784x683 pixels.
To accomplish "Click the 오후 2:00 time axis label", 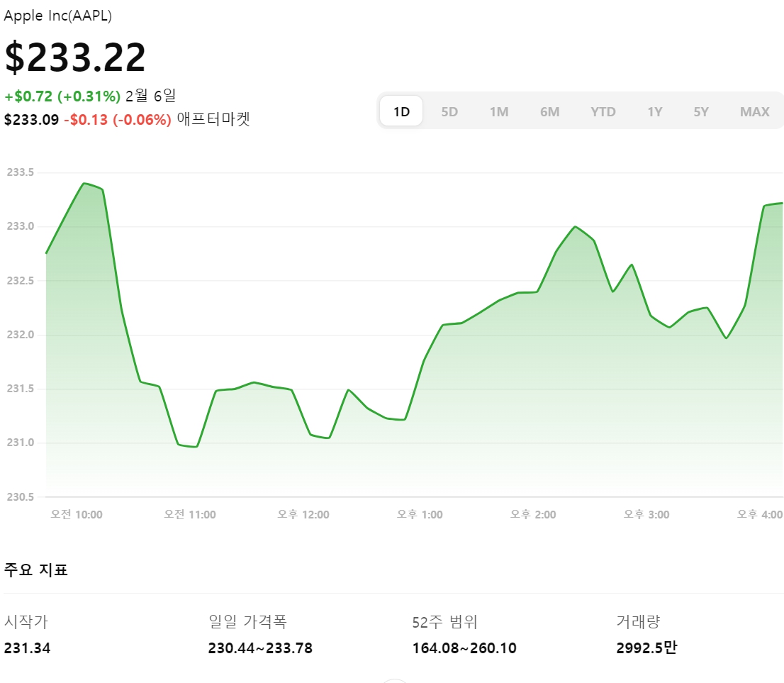I will (533, 514).
